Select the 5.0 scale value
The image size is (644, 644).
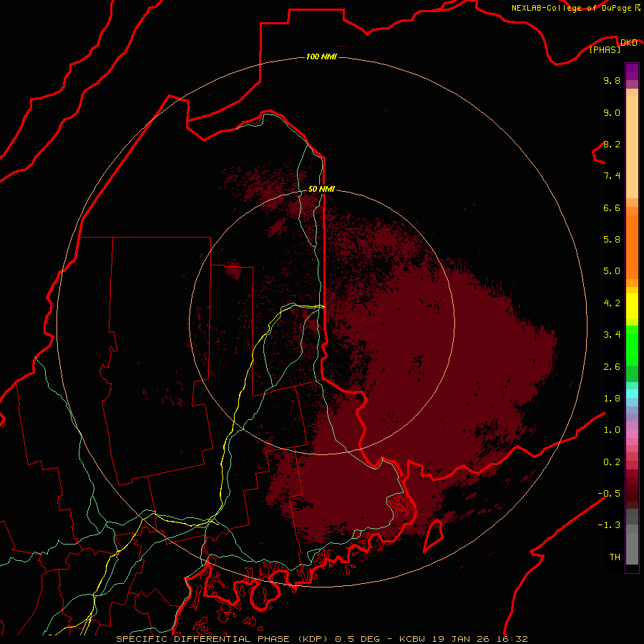(612, 271)
